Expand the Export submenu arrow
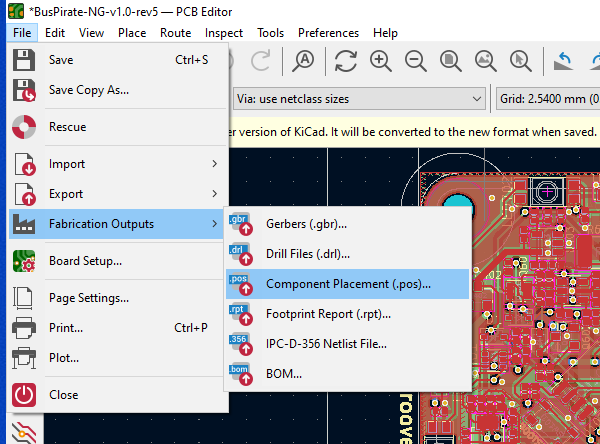600x444 pixels. (x=215, y=194)
